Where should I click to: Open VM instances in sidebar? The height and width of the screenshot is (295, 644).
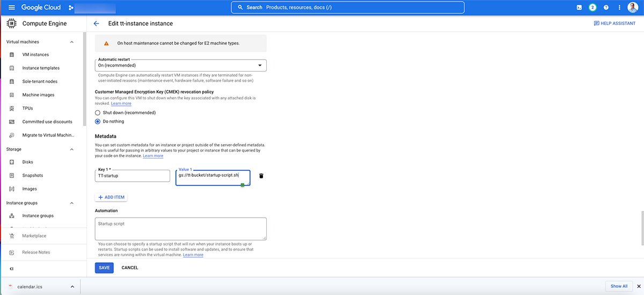pos(35,55)
